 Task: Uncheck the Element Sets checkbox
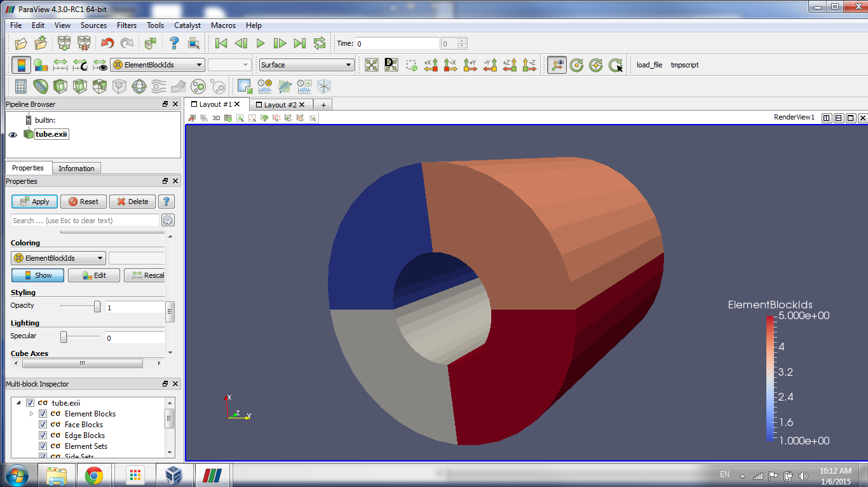pos(43,446)
